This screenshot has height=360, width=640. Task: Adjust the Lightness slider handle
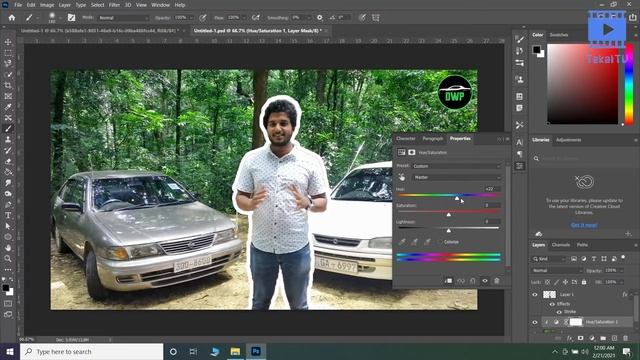(x=449, y=231)
